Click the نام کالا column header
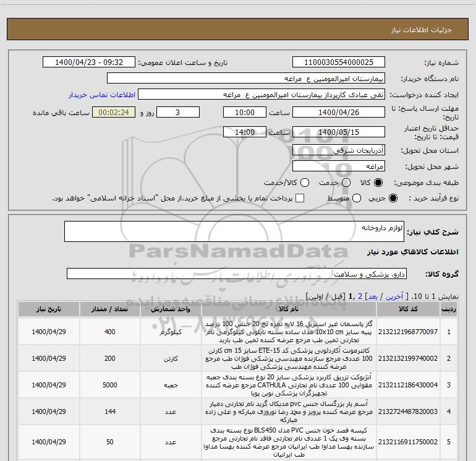Image resolution: width=476 pixels, height=461 pixels. (x=289, y=309)
